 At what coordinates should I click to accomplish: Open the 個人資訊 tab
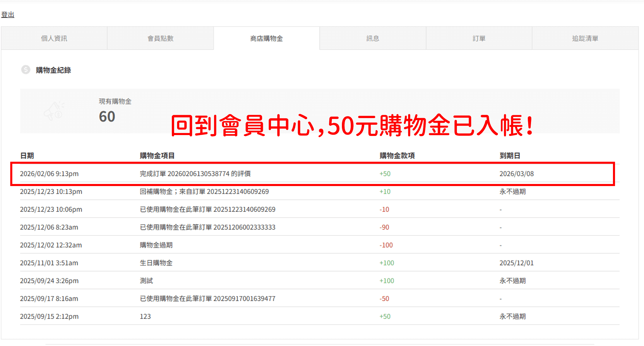(x=54, y=38)
